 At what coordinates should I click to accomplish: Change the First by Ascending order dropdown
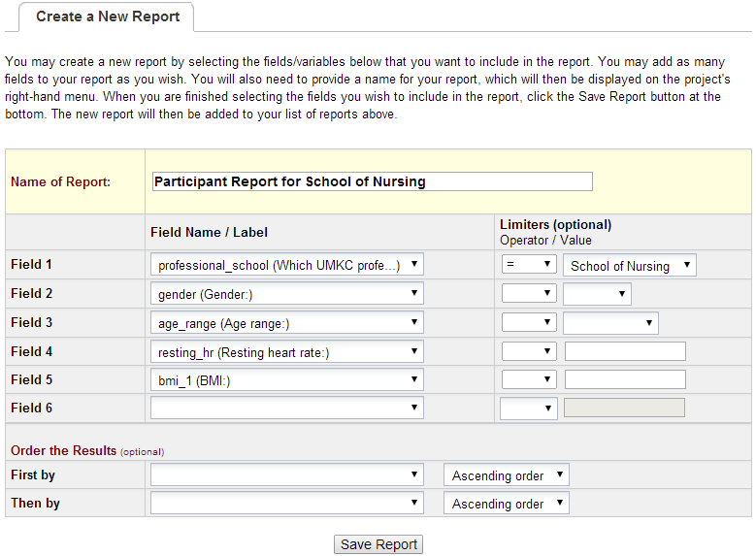[506, 474]
